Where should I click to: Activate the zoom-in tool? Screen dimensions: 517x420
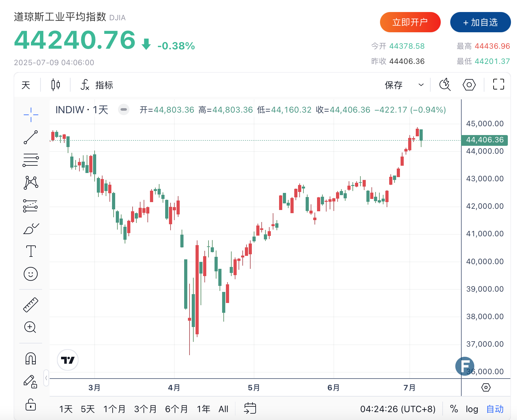[x=31, y=327]
